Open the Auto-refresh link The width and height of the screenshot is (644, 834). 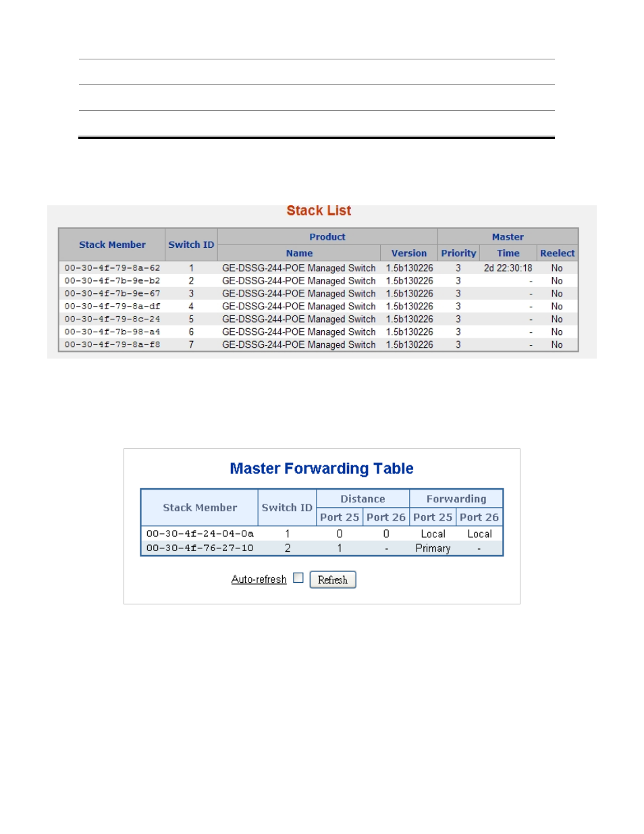(259, 579)
